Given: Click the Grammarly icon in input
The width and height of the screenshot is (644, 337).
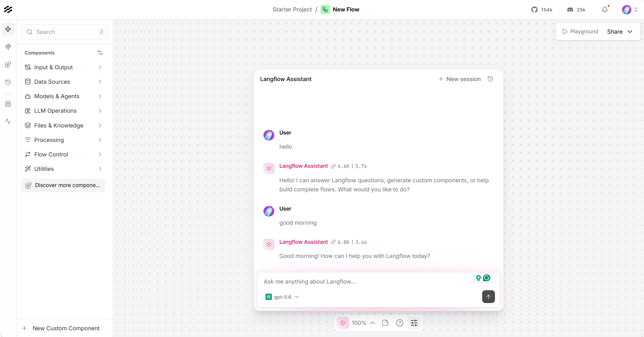Looking at the screenshot, I should tap(487, 278).
